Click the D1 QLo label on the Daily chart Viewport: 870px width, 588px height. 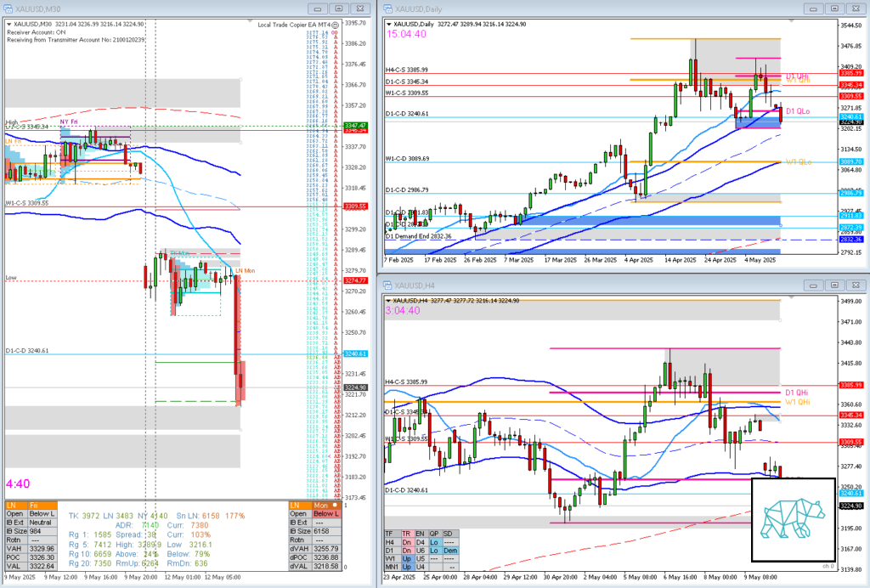coord(798,111)
